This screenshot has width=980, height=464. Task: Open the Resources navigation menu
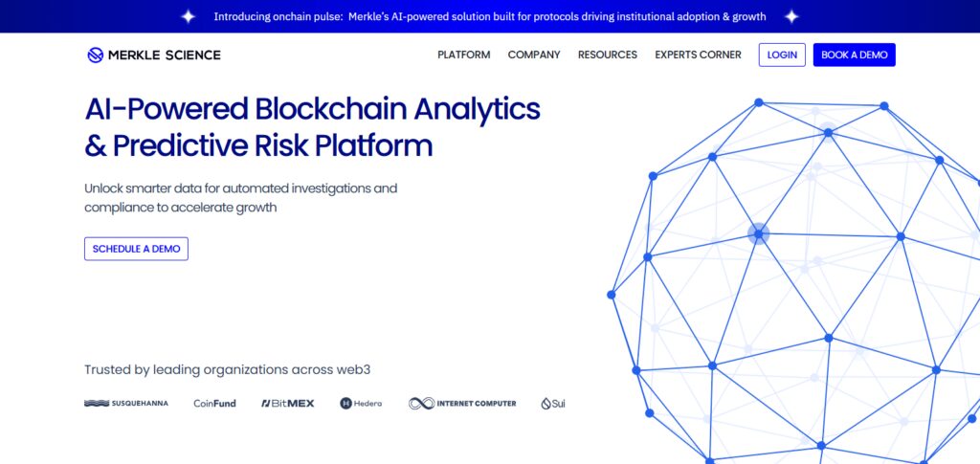coord(608,55)
